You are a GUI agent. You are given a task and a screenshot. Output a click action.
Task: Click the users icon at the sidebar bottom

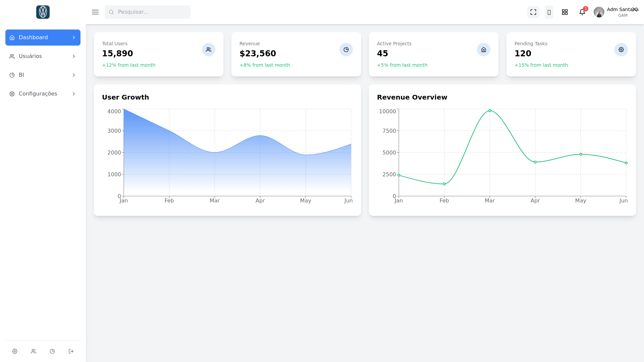point(34,351)
